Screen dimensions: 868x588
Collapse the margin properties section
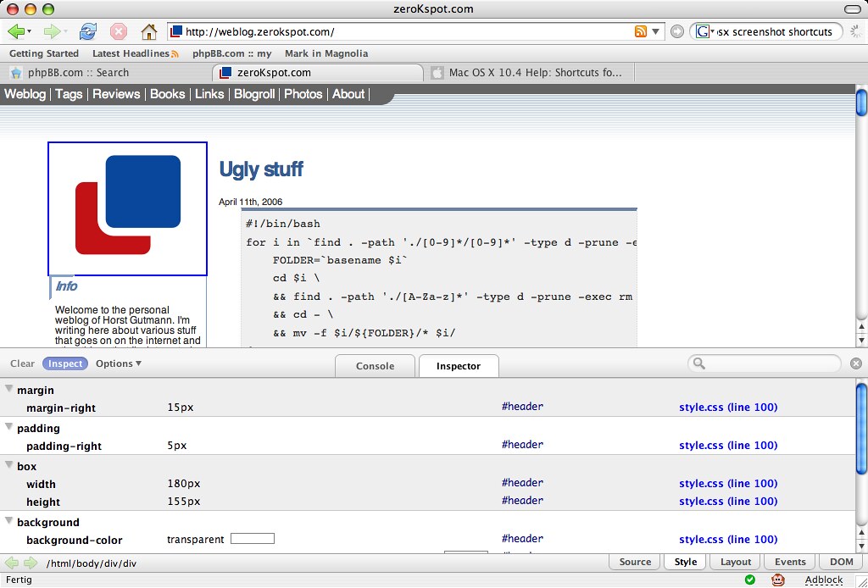click(x=8, y=389)
